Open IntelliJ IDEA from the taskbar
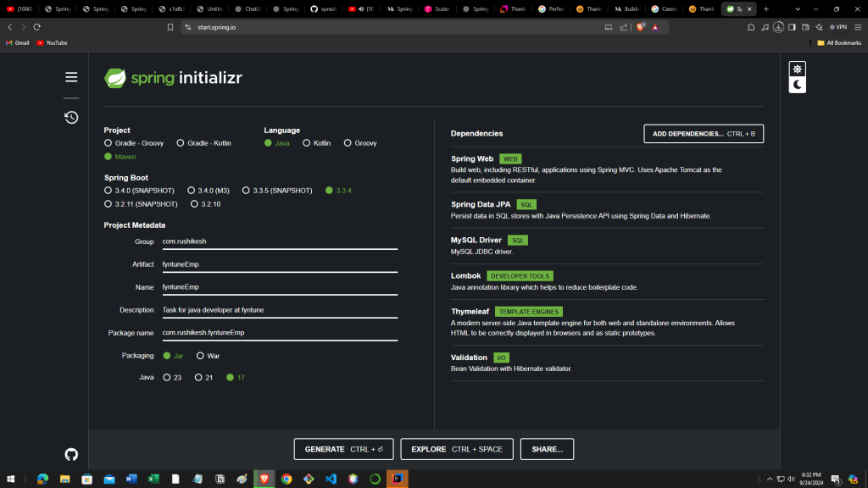This screenshot has width=868, height=488. coord(398,480)
